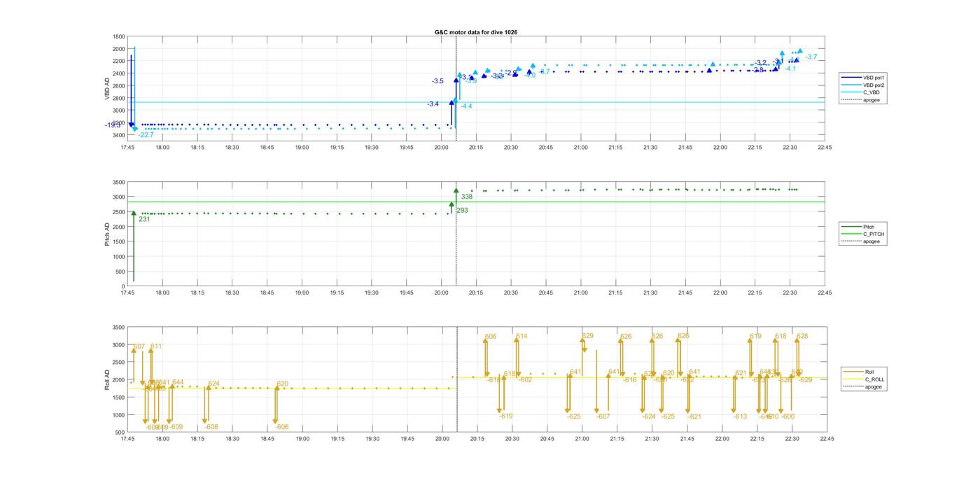Click the '-608' roll label
The height and width of the screenshot is (485, 980).
click(x=211, y=427)
